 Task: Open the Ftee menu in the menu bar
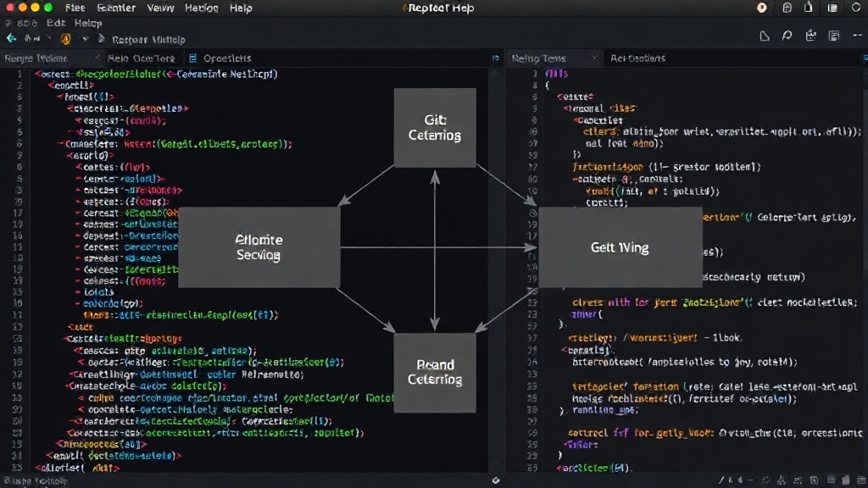75,8
